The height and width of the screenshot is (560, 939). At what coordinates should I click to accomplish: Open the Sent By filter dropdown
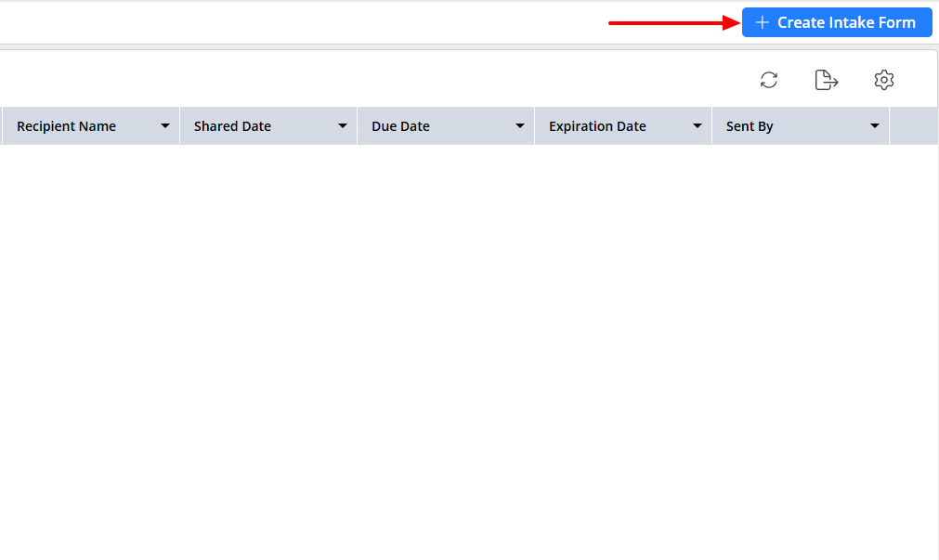tap(874, 125)
